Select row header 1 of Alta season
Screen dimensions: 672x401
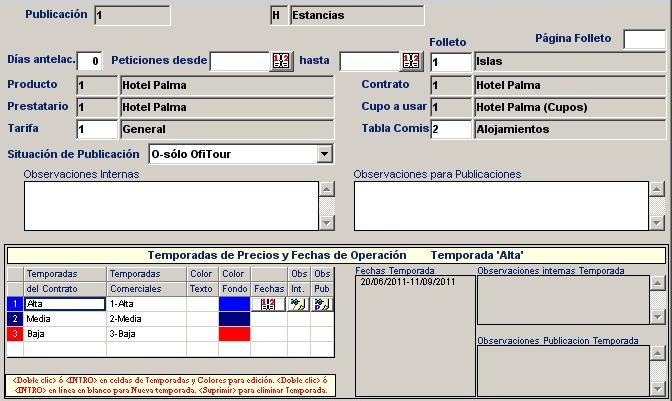[15, 304]
